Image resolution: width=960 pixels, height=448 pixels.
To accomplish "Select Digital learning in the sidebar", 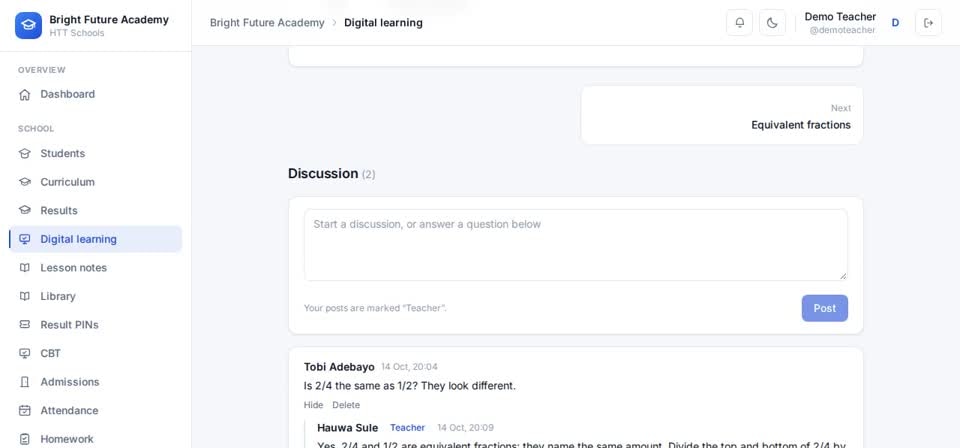I will tap(96, 239).
